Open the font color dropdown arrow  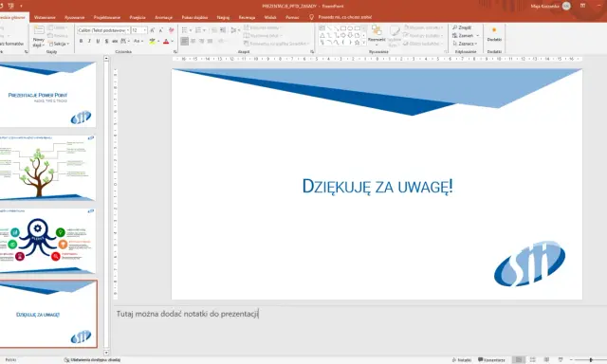point(173,41)
